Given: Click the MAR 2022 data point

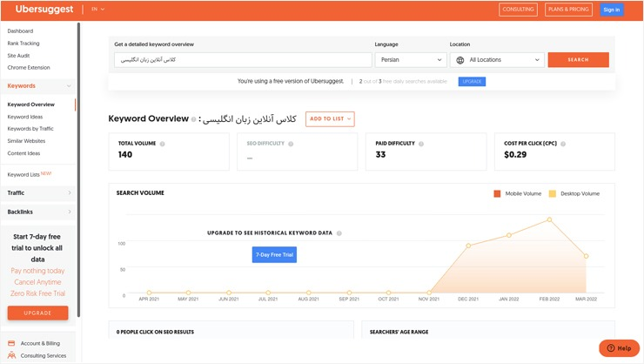Looking at the screenshot, I should 586,256.
